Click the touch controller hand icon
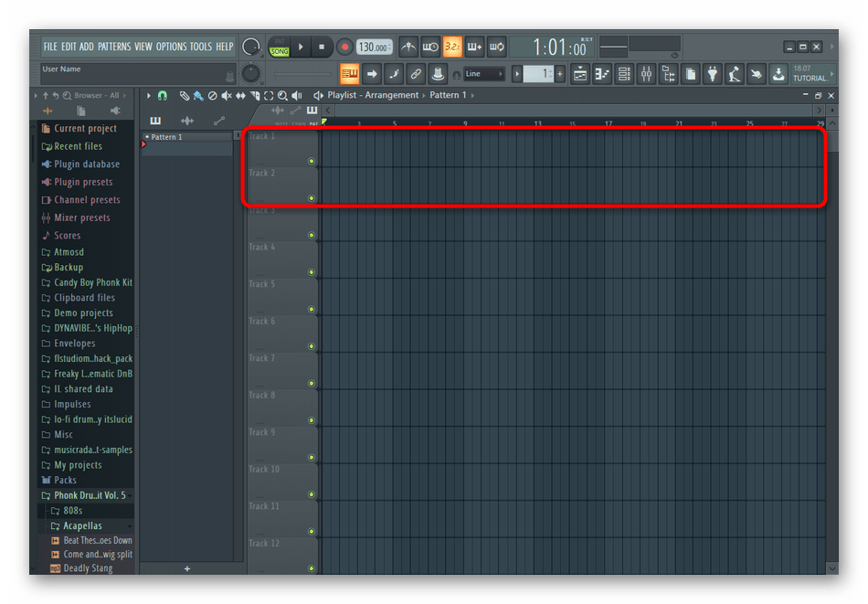 tap(757, 74)
